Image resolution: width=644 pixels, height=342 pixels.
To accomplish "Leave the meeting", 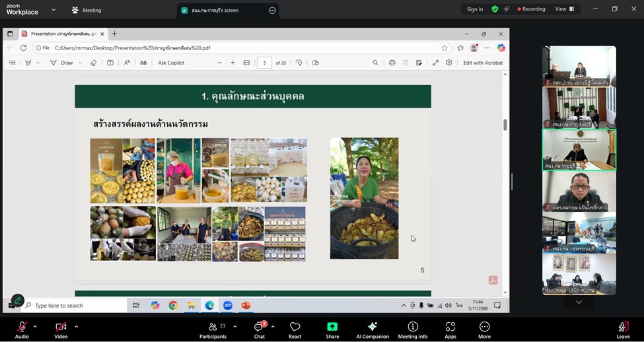I will pos(623,329).
